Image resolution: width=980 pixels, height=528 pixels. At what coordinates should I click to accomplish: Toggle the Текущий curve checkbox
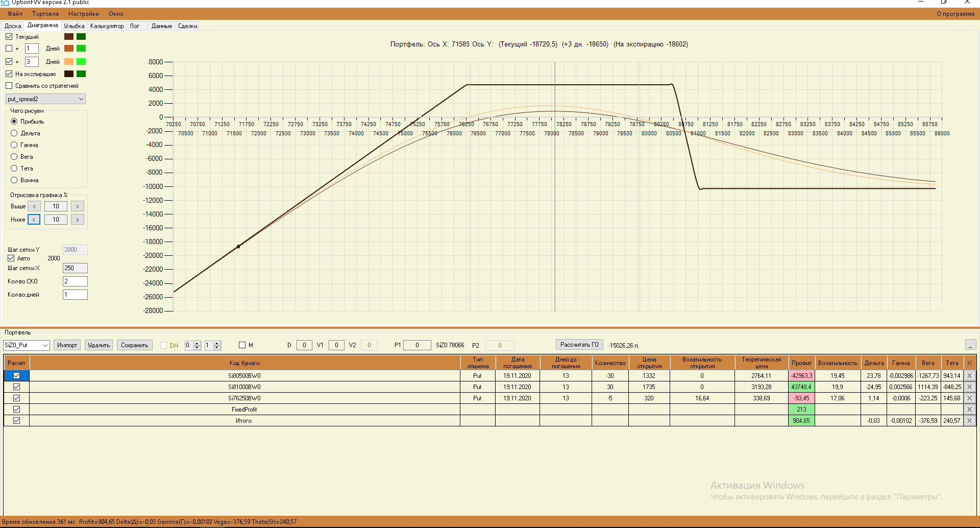click(x=9, y=37)
